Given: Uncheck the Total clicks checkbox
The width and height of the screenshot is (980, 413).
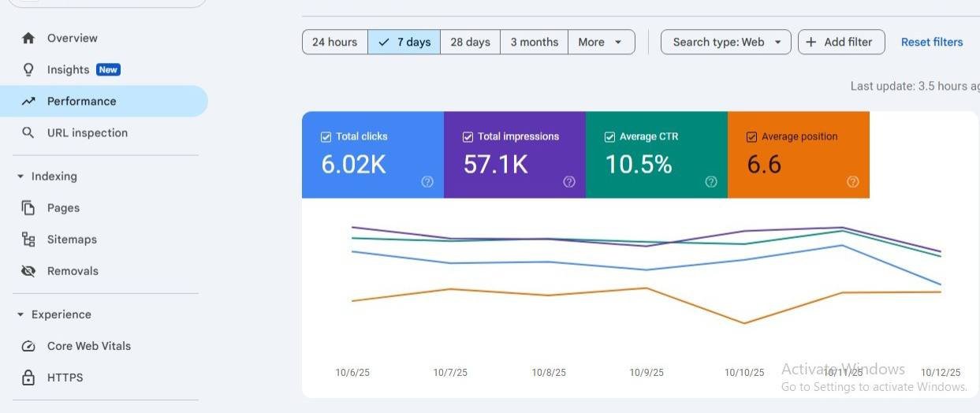Looking at the screenshot, I should coord(326,136).
